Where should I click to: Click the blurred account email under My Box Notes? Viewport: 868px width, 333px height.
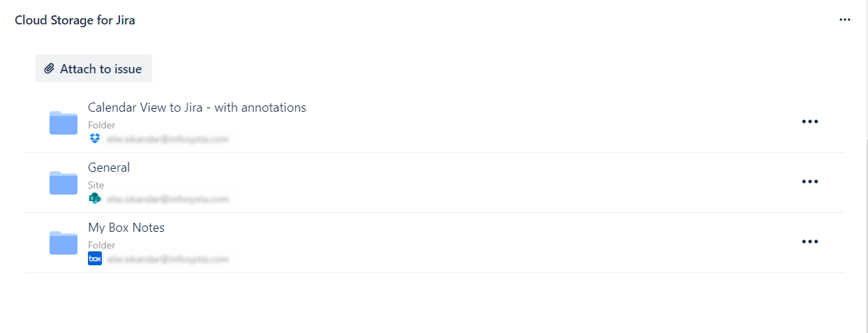(x=167, y=259)
